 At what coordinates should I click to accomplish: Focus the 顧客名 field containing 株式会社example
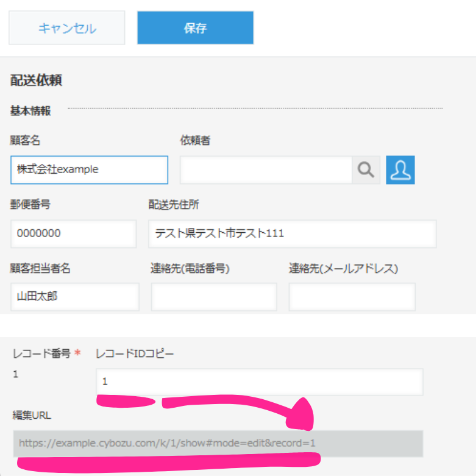click(x=89, y=170)
